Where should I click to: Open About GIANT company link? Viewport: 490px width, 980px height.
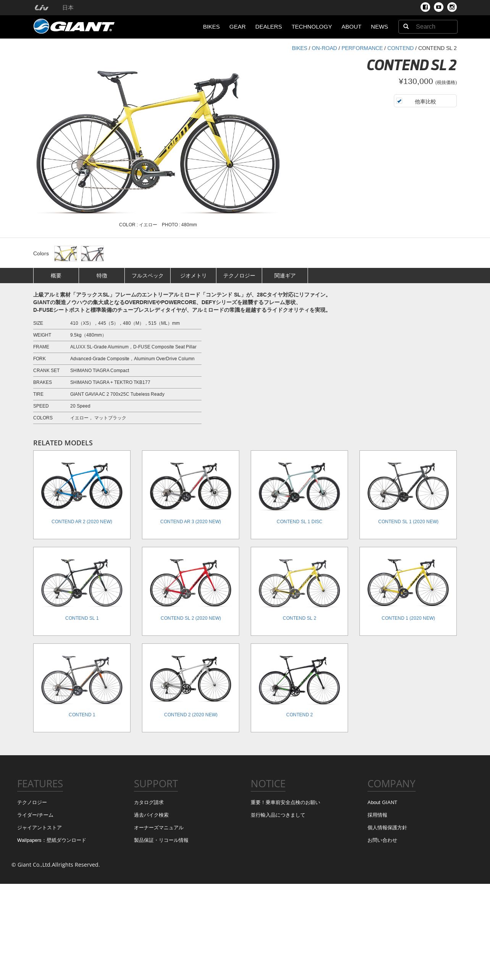pos(382,802)
